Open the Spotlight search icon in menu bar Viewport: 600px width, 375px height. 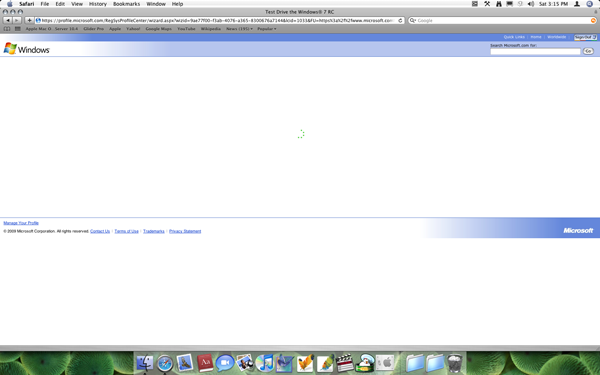coord(590,4)
